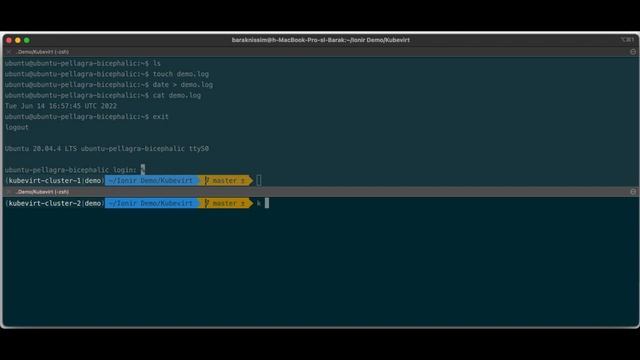Click the 'cat demo.log' command line

(x=103, y=95)
